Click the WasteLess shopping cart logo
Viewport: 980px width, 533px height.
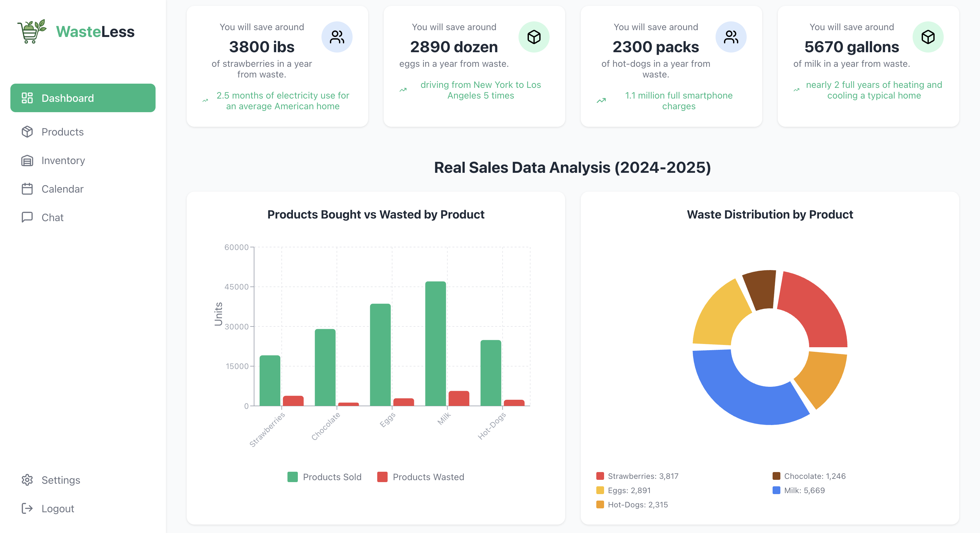(32, 31)
